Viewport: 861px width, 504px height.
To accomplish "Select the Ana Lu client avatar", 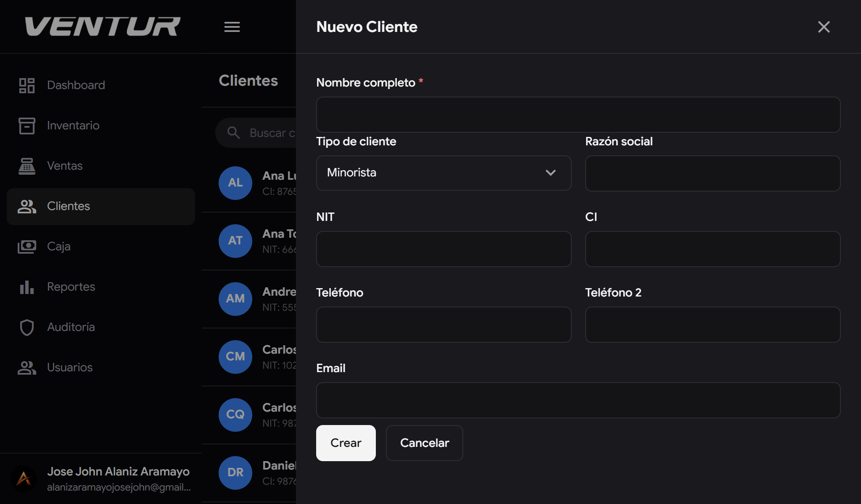I will pos(235,183).
